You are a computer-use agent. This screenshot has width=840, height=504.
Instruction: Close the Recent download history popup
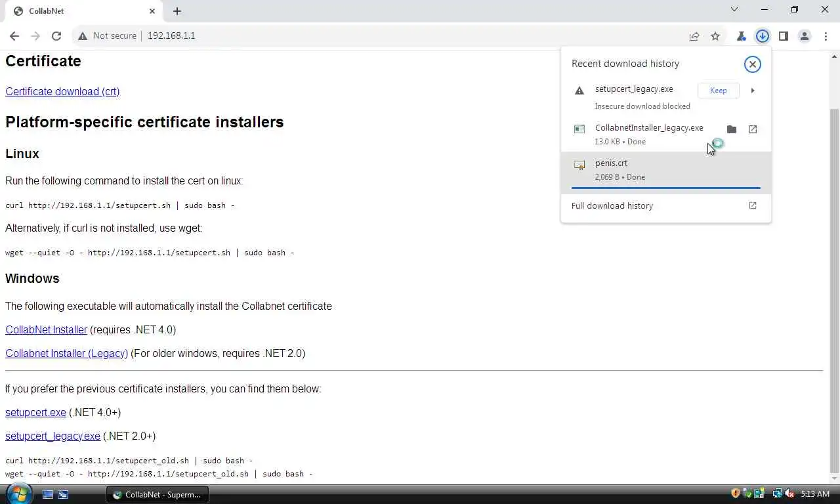click(x=753, y=64)
